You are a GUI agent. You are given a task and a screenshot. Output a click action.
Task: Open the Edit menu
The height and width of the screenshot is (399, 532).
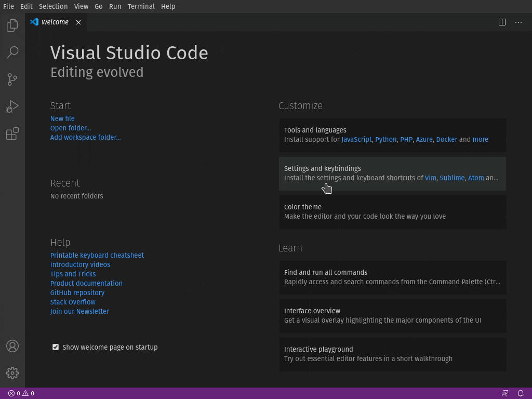pos(26,6)
